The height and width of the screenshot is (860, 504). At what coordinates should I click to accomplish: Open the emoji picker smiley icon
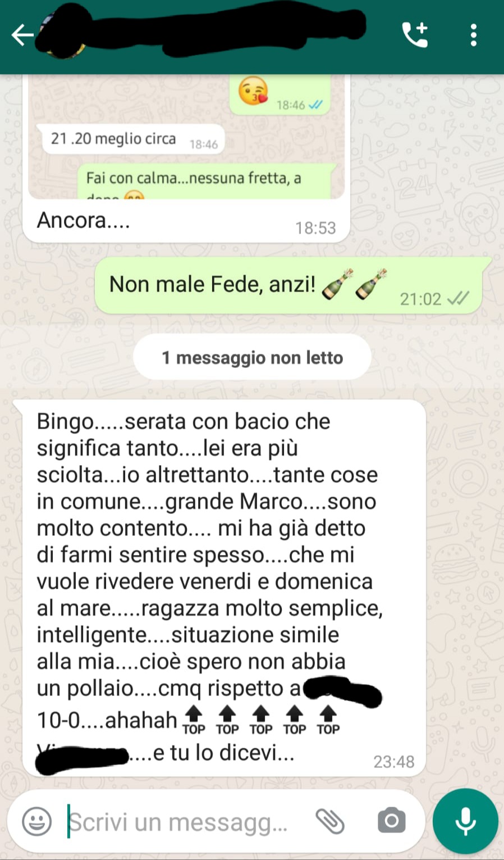pyautogui.click(x=37, y=822)
